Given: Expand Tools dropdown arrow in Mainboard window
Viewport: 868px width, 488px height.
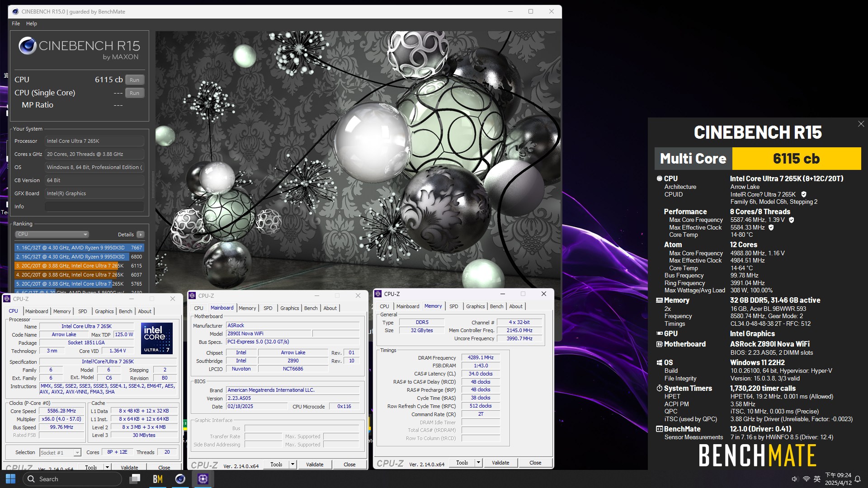Looking at the screenshot, I should coord(292,465).
